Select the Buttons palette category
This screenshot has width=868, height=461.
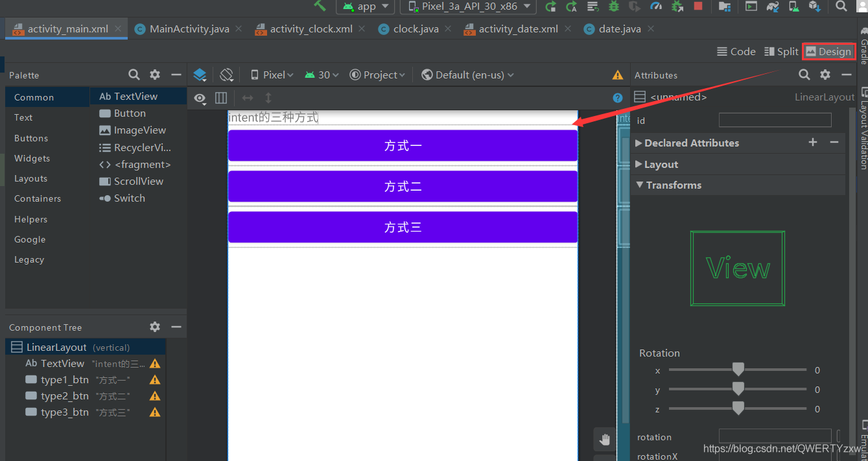click(47, 138)
